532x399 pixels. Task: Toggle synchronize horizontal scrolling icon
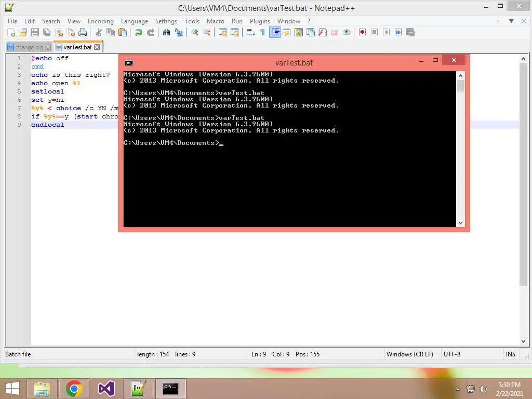(234, 32)
